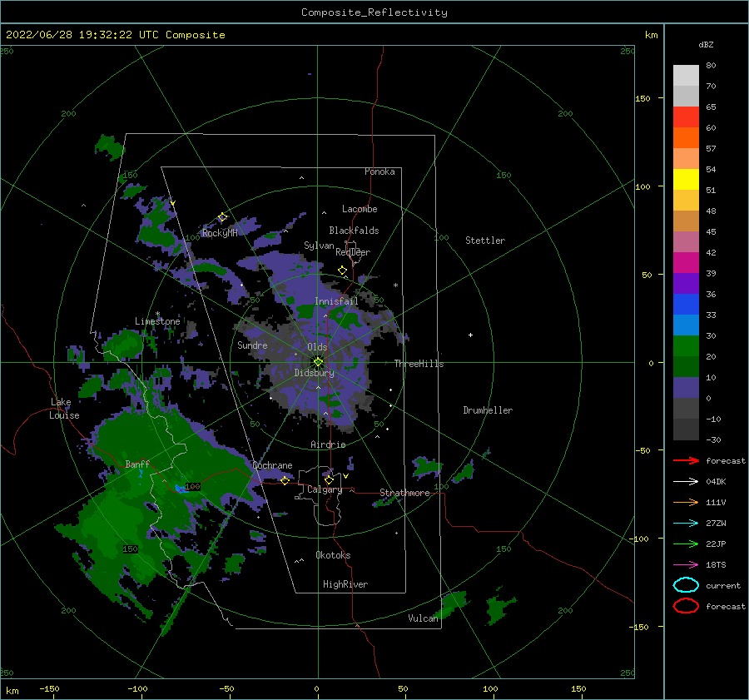Click the yellow diamond marker under Cochrane

click(285, 480)
